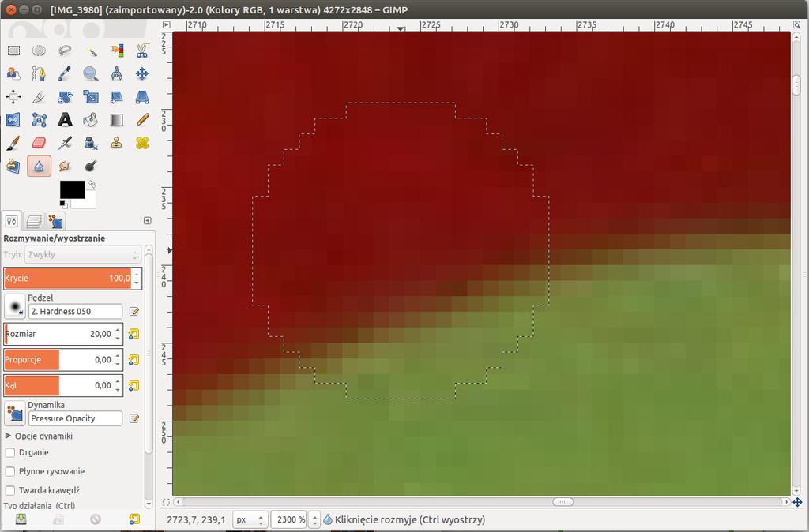809x532 pixels.
Task: Click the brush name field '2. Hardness 050'
Action: [75, 311]
